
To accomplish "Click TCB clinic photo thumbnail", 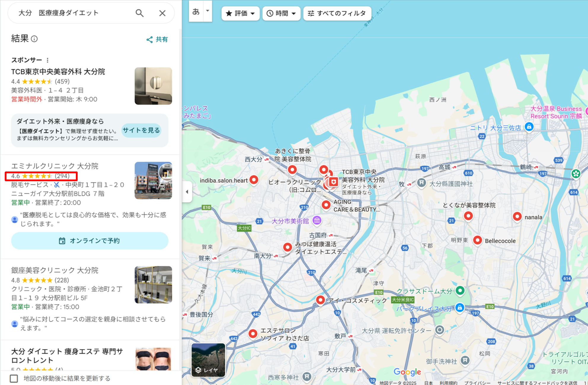I will pos(153,86).
